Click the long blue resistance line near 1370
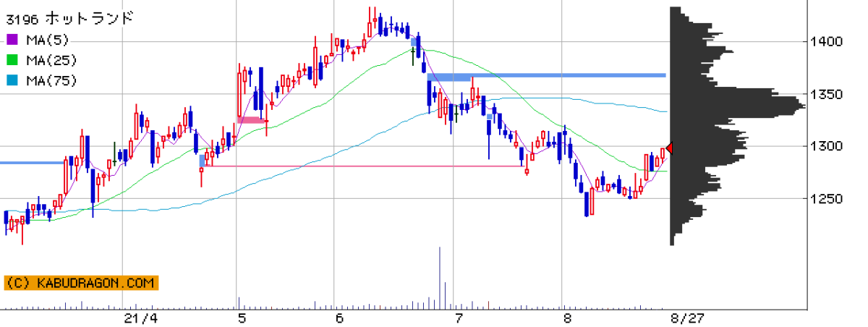This screenshot has height=327, width=868. [546, 75]
